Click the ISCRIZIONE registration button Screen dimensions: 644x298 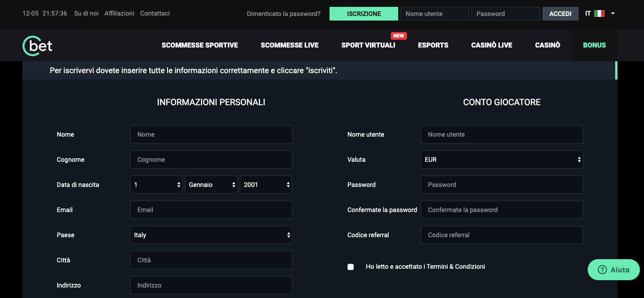click(363, 14)
